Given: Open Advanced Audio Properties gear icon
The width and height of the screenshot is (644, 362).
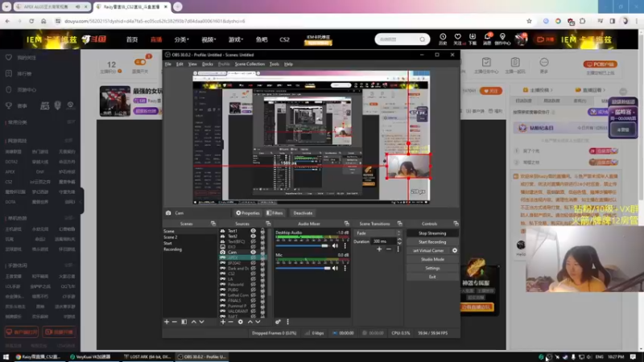Looking at the screenshot, I should coord(278,322).
